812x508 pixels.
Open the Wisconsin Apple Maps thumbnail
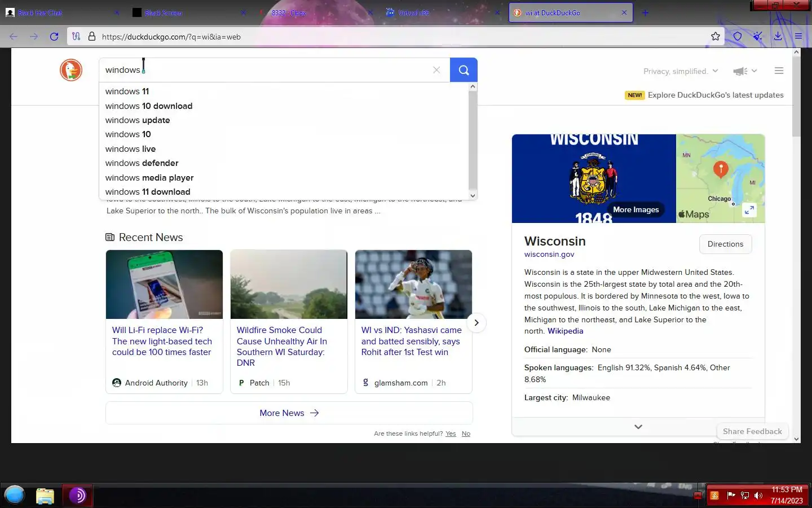(720, 178)
